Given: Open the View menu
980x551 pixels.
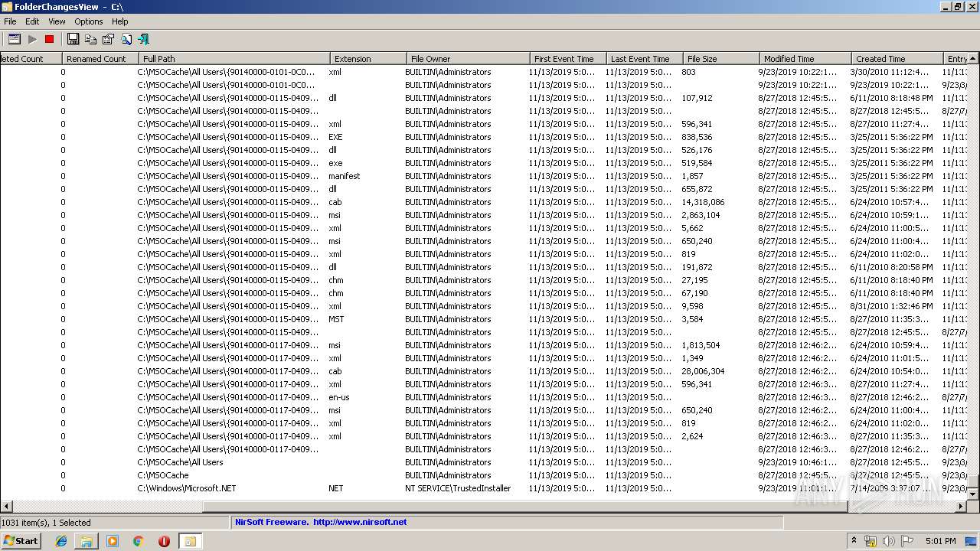Looking at the screenshot, I should click(x=57, y=21).
